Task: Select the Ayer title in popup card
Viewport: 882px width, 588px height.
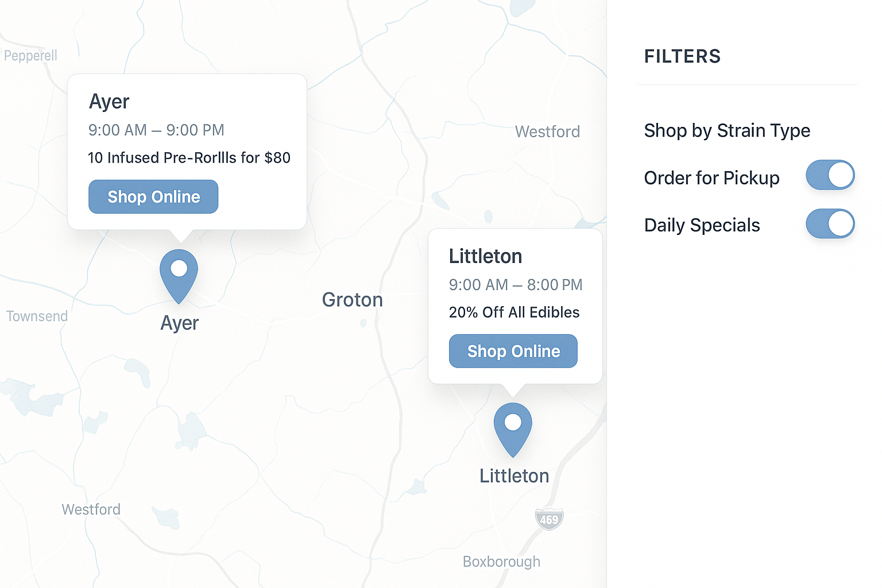Action: point(109,102)
